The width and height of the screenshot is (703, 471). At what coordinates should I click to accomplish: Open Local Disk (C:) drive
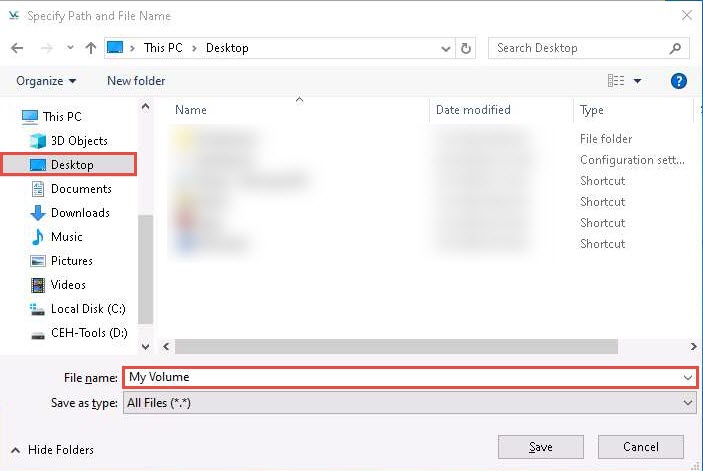87,309
